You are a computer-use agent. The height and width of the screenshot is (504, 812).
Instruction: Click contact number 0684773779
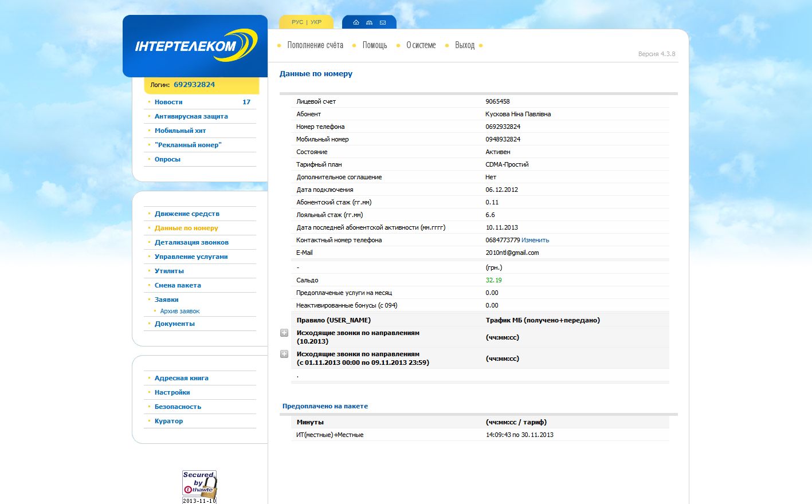(x=503, y=240)
